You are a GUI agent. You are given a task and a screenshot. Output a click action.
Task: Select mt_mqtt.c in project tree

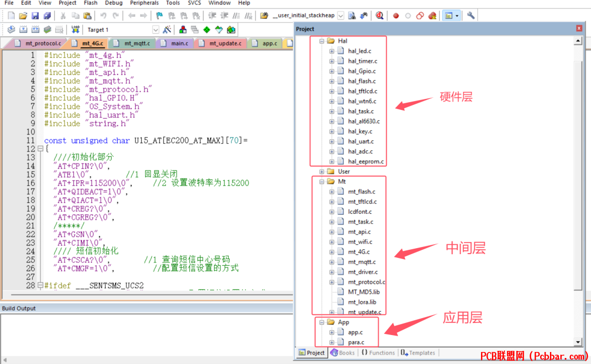[x=362, y=262]
